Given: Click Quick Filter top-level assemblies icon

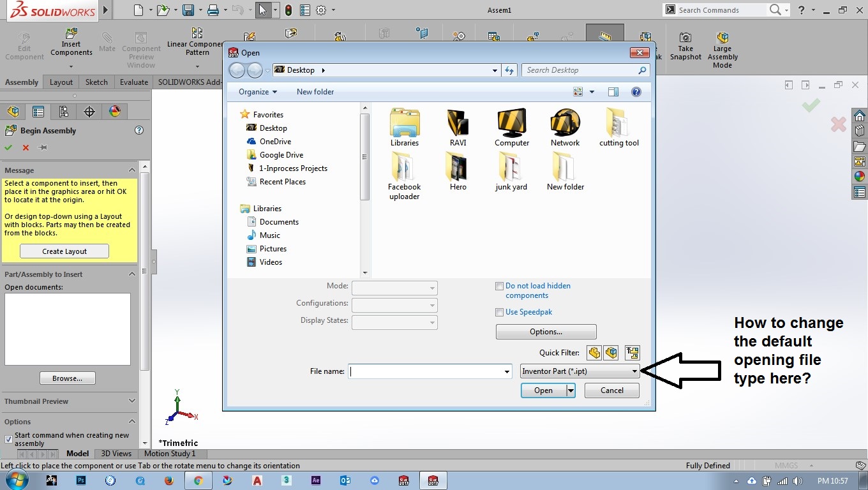Looking at the screenshot, I should pyautogui.click(x=632, y=353).
